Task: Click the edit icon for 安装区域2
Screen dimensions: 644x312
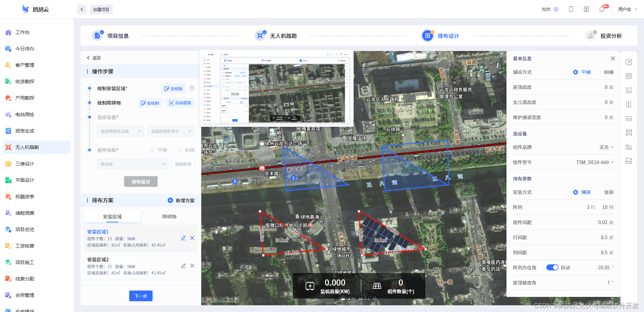Action: 183,266
